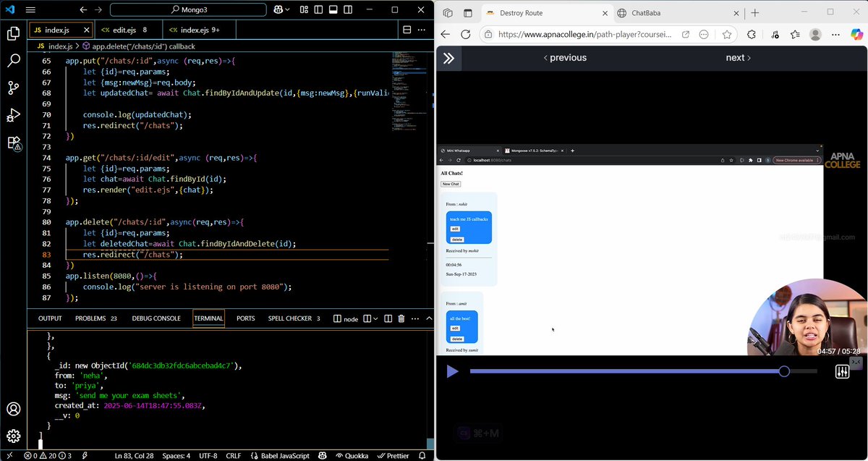Open the OUTPUT panel tab
This screenshot has height=461, width=868.
(x=50, y=318)
